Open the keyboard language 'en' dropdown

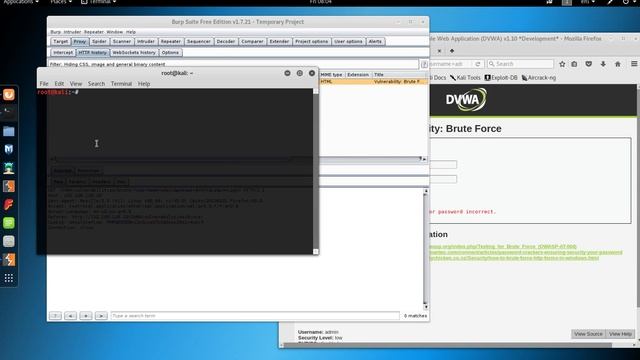click(588, 2)
